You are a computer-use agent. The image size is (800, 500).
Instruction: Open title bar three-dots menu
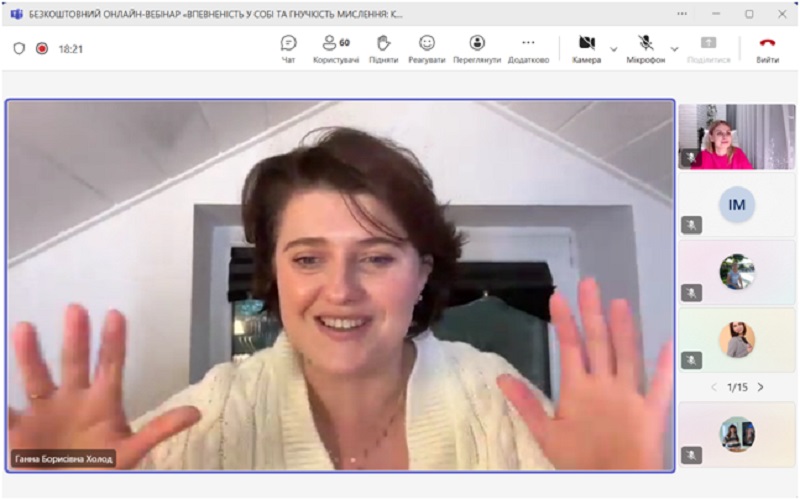682,14
